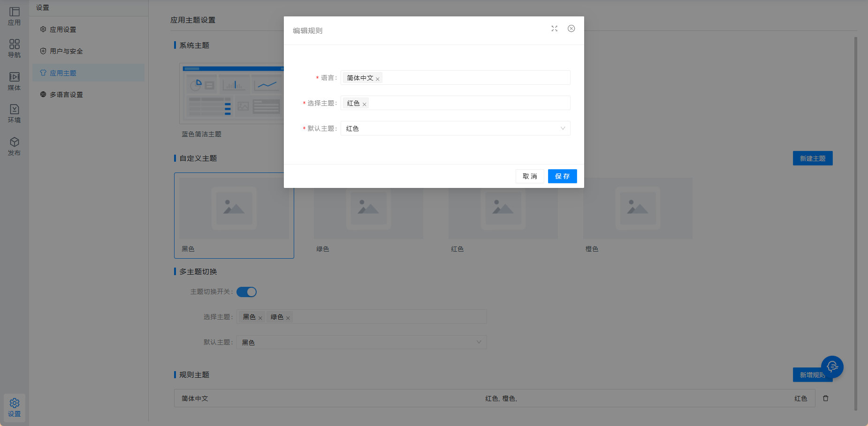The image size is (868, 426).
Task: Click the 新建主题 button
Action: click(813, 158)
